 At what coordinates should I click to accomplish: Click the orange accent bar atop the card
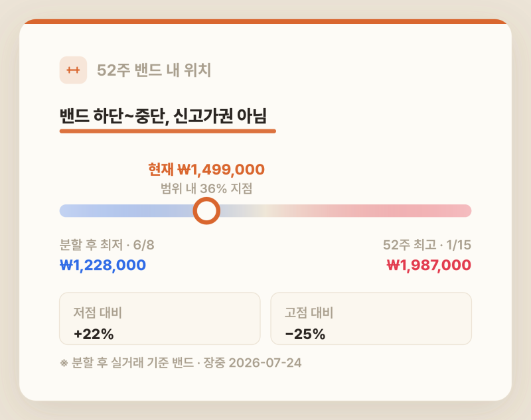[x=265, y=21]
